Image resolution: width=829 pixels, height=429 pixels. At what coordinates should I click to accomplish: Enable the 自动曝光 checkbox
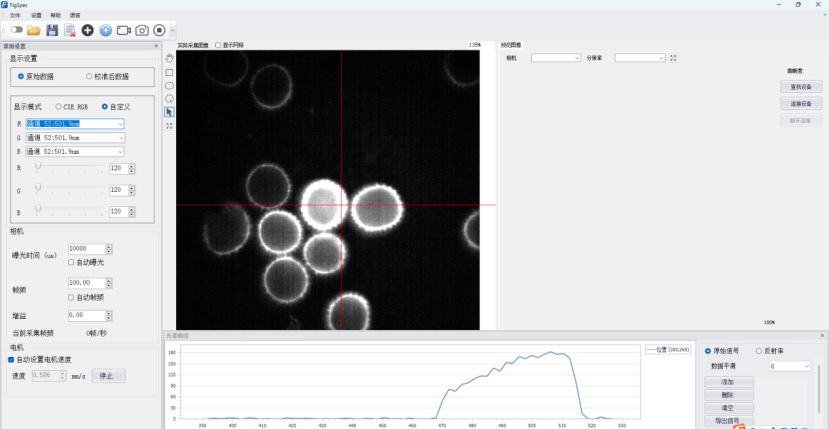point(71,262)
